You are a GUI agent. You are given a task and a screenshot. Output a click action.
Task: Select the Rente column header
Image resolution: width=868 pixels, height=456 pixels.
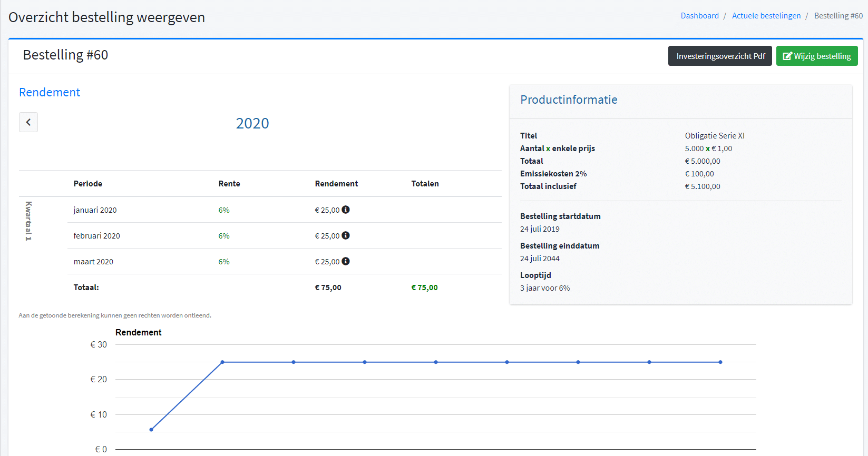pos(229,184)
